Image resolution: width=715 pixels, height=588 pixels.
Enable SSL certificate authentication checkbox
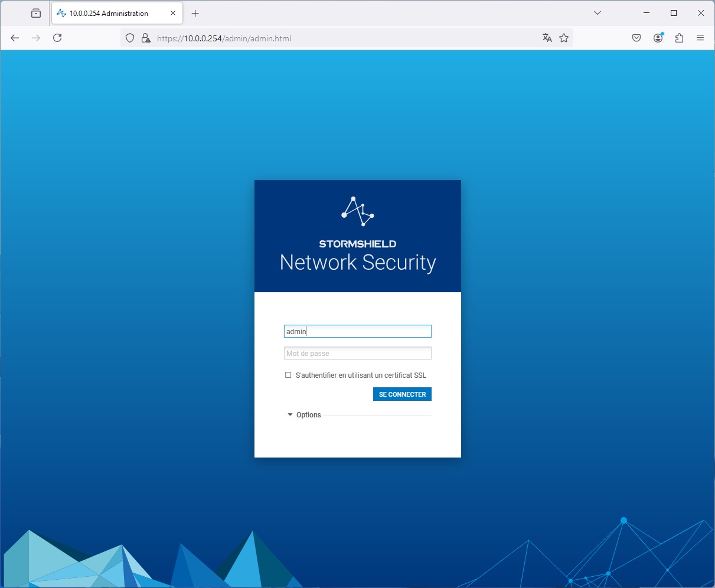coord(288,375)
